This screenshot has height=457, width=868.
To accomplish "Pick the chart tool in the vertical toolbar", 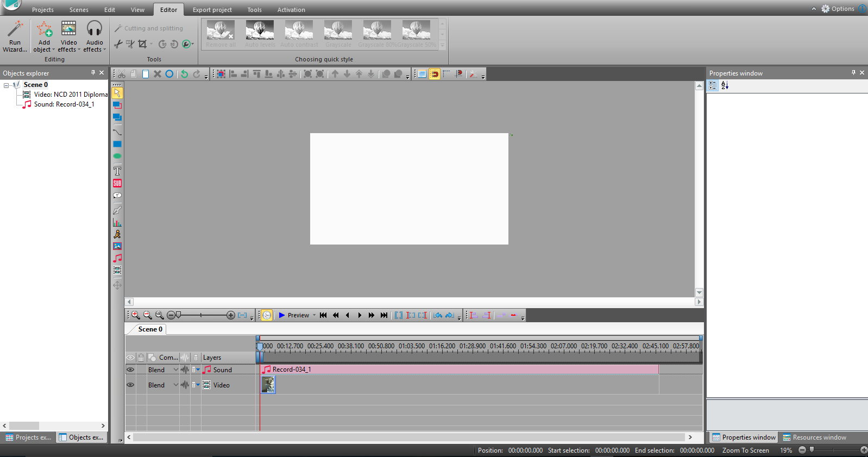I will pos(117,222).
